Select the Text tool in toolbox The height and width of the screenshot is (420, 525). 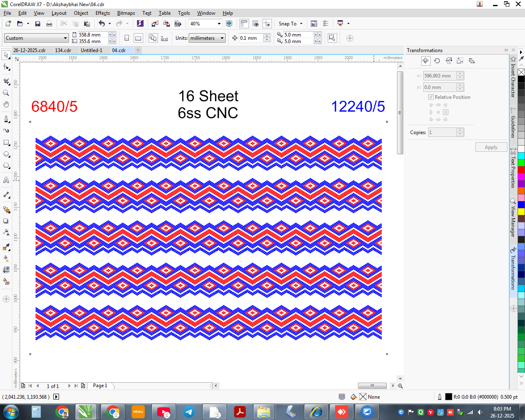point(6,180)
